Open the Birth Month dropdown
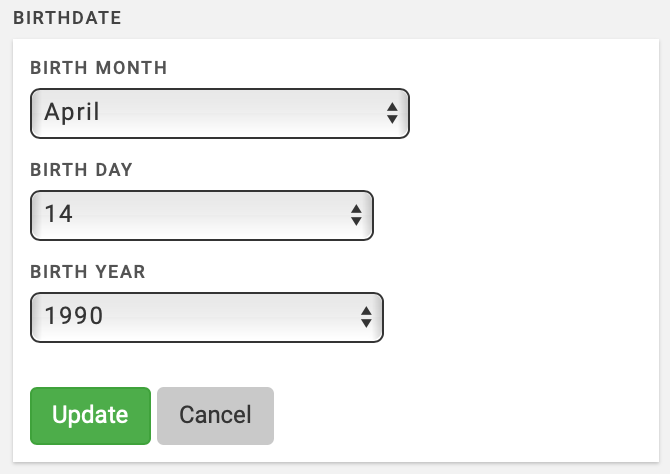670x474 pixels. (220, 113)
